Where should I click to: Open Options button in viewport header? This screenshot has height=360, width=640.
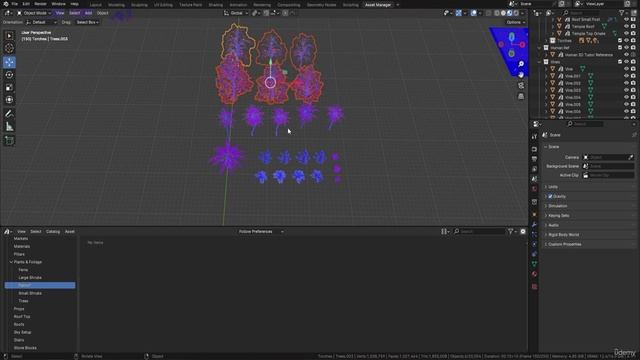(516, 22)
